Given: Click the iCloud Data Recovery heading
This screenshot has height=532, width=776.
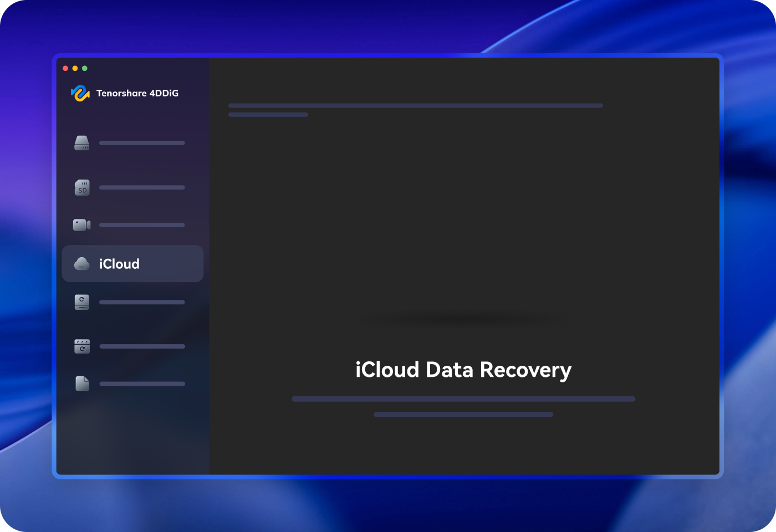Looking at the screenshot, I should click(x=463, y=370).
